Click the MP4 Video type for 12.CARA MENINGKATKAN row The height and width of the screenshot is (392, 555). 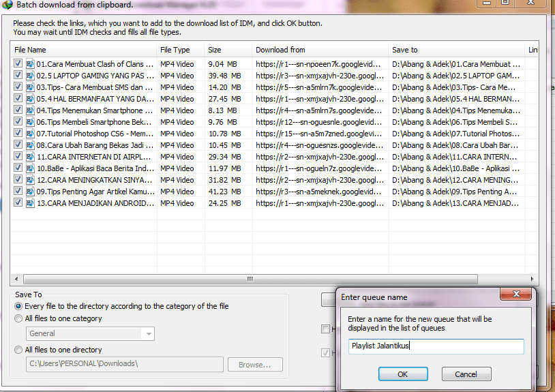point(177,180)
